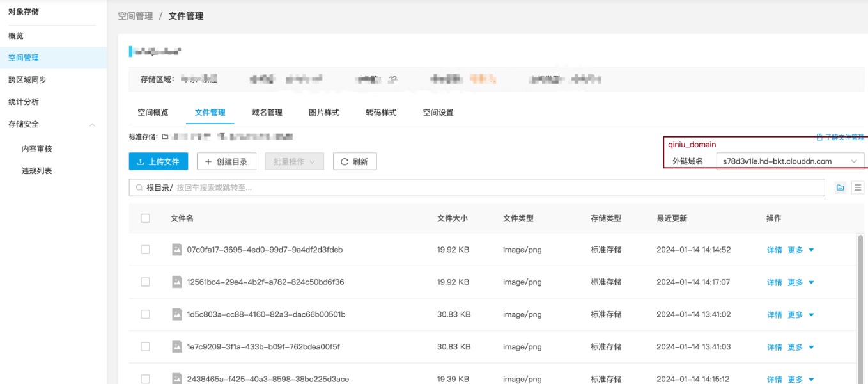This screenshot has width=868, height=384.
Task: Click folder icon next to 标准存储 path
Action: click(x=165, y=137)
